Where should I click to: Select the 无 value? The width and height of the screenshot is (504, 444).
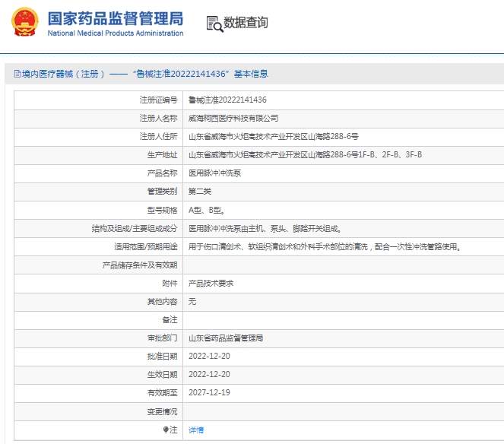pyautogui.click(x=192, y=302)
